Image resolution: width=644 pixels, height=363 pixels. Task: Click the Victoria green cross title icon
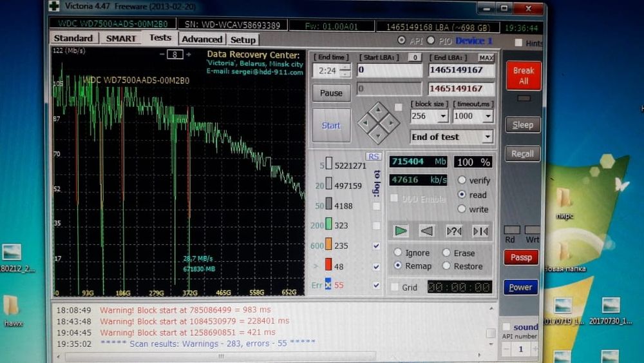click(54, 6)
